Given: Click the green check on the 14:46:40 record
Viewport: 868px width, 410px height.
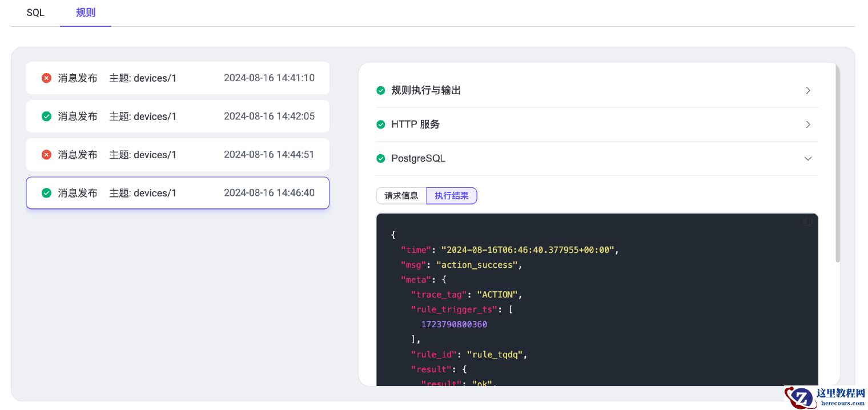Looking at the screenshot, I should point(46,193).
